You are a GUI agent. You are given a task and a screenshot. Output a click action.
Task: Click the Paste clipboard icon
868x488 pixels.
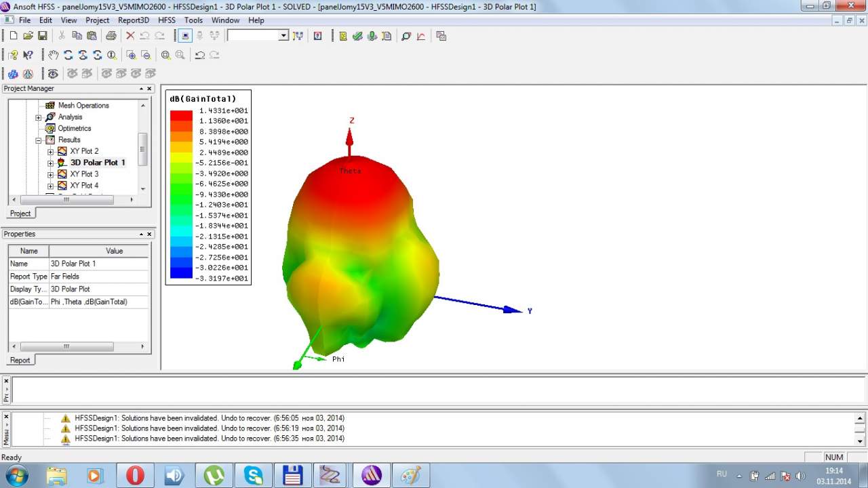92,36
